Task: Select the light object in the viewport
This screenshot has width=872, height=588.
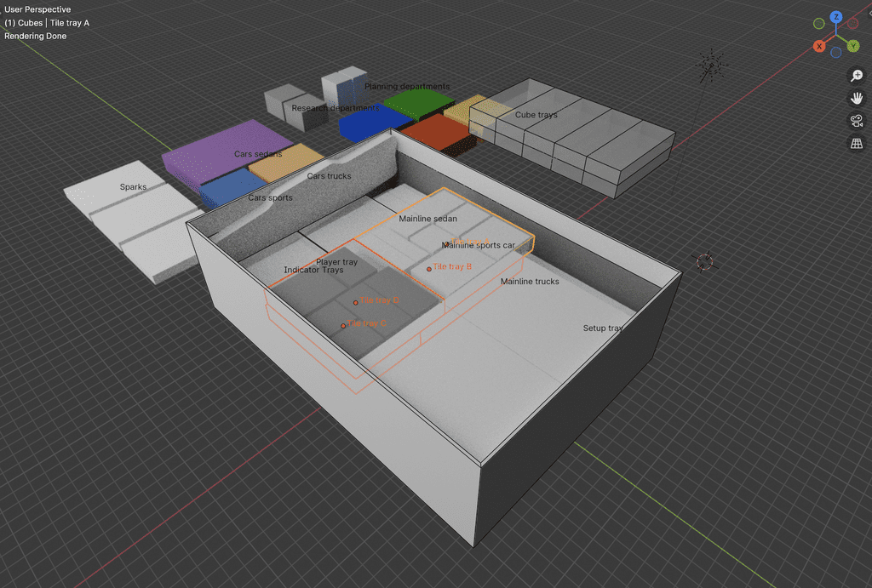Action: [711, 65]
